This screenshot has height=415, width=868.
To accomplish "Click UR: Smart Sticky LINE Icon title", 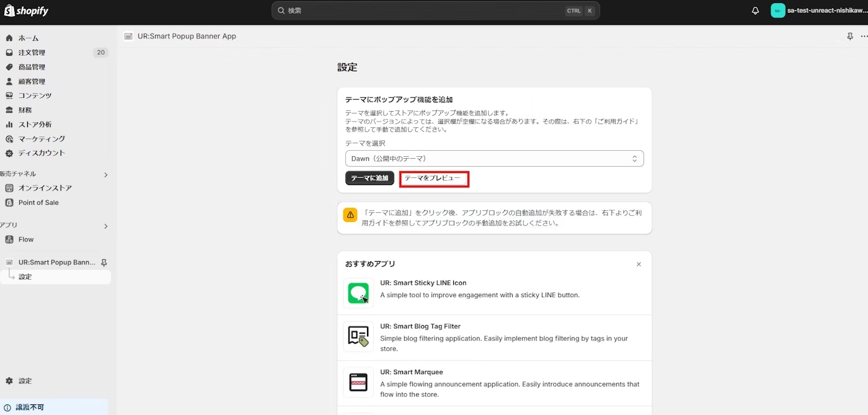I will pyautogui.click(x=423, y=283).
